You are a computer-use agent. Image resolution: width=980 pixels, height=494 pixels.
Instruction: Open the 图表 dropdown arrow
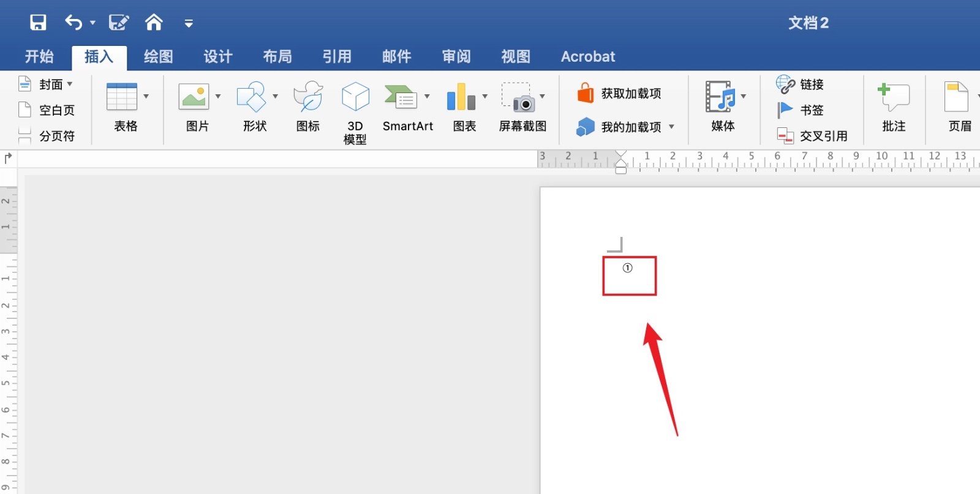pos(484,97)
